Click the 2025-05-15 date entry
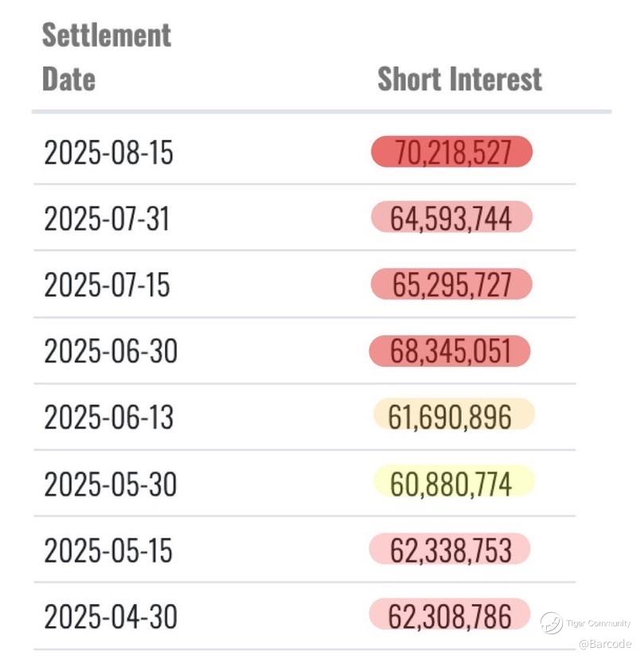The height and width of the screenshot is (659, 644). coord(108,550)
